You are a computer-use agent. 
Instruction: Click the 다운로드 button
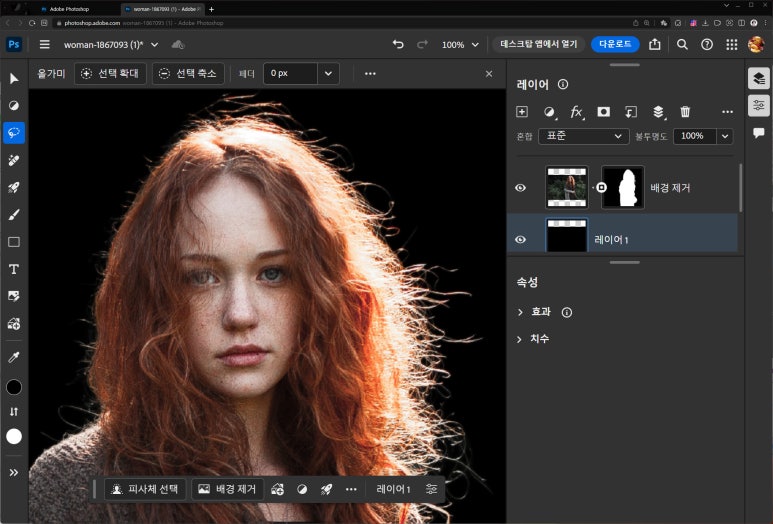pos(614,44)
